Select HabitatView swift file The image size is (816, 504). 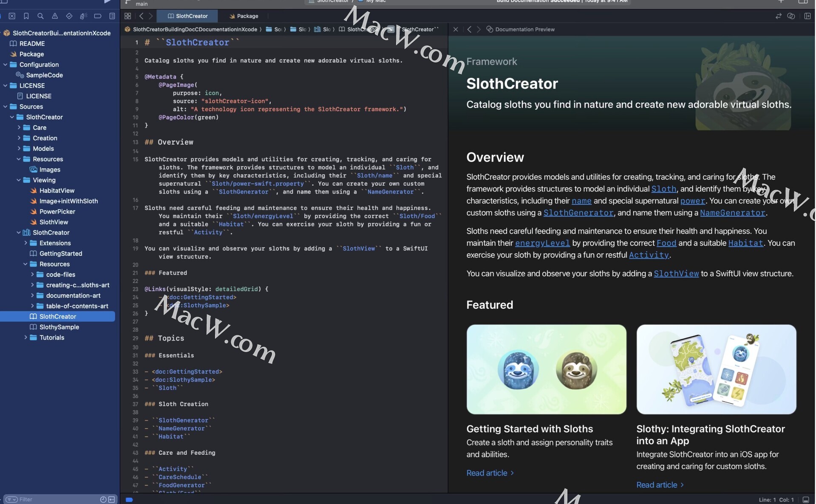coord(57,191)
